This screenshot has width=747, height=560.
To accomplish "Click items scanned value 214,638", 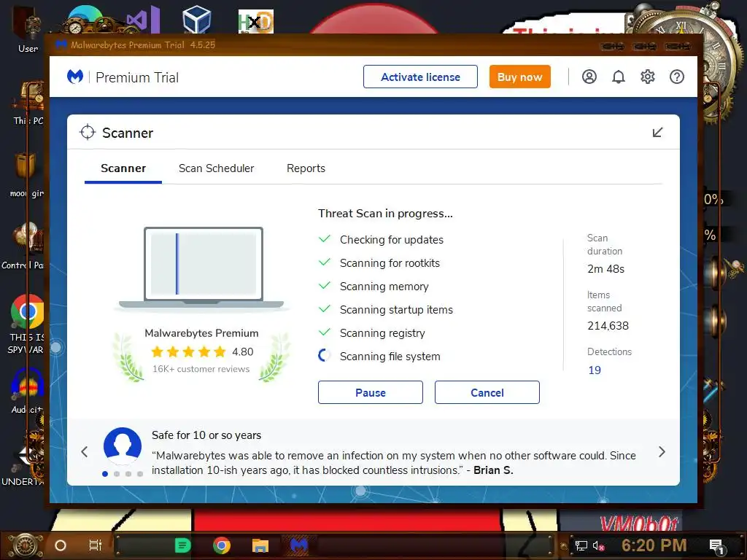I will click(x=608, y=326).
